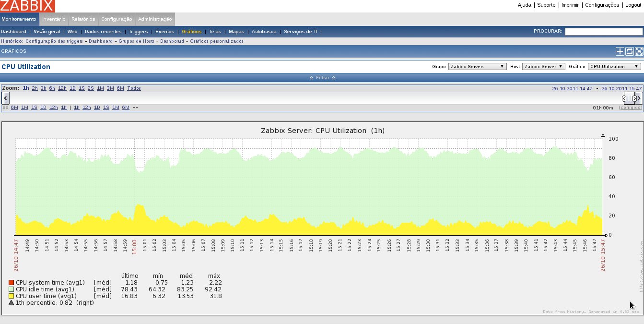Click the Imprimir link
Screen dimensions: 644x324
(x=570, y=5)
